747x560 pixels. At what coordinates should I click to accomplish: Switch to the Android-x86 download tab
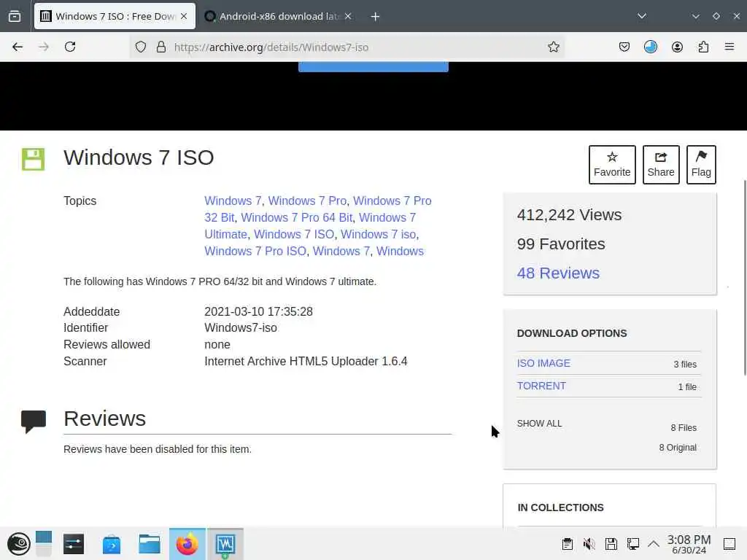(279, 16)
